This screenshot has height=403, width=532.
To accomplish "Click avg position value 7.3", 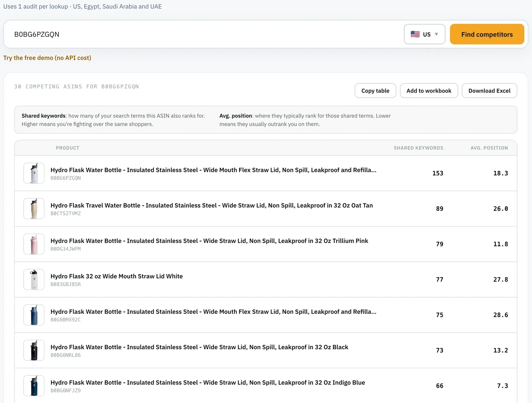I will pyautogui.click(x=502, y=386).
